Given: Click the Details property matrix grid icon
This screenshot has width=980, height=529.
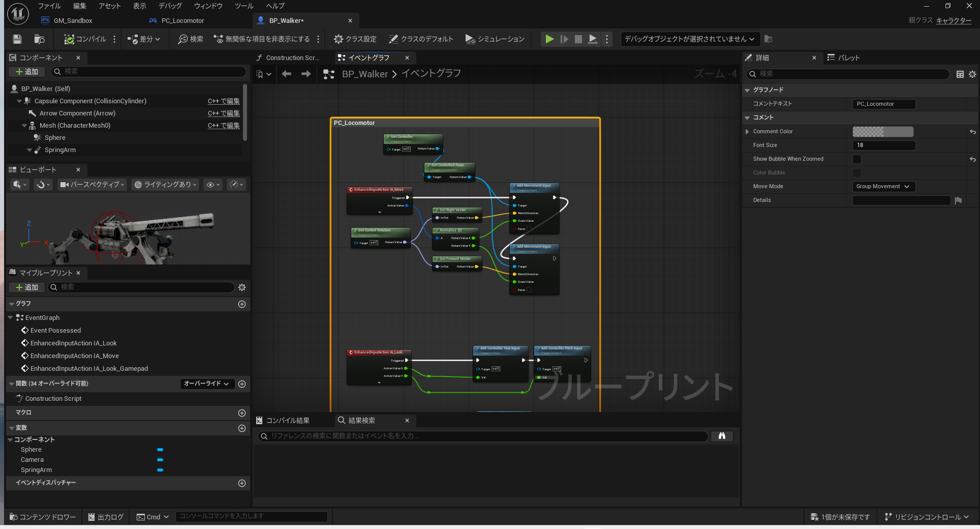Looking at the screenshot, I should pyautogui.click(x=960, y=74).
